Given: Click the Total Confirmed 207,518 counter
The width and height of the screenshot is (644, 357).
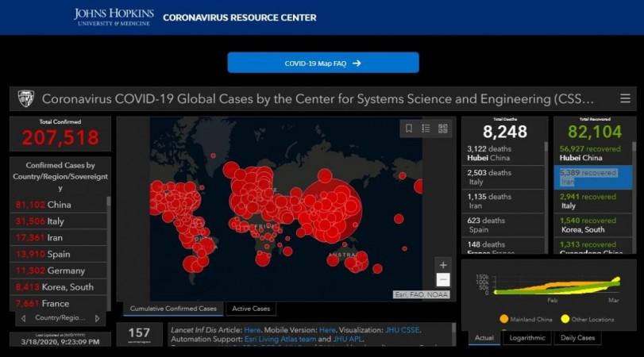Looking at the screenshot, I should [60, 134].
